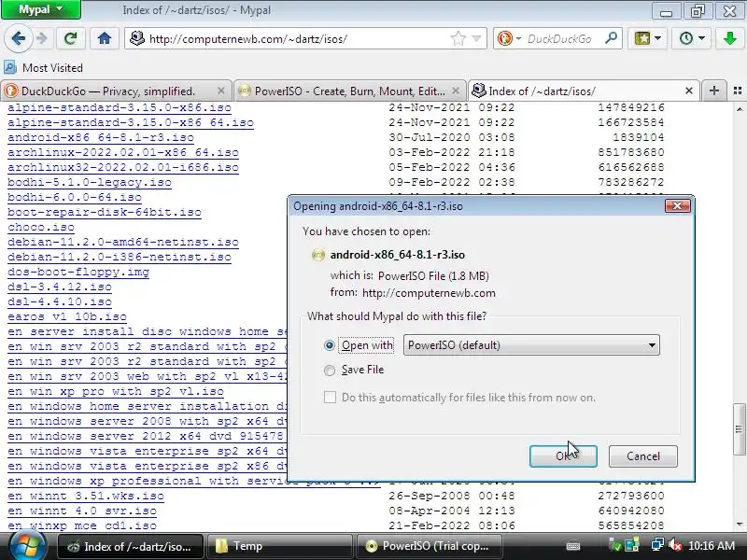The width and height of the screenshot is (747, 560).
Task: Open the on-screen keyboard tray icon
Action: coord(573,546)
